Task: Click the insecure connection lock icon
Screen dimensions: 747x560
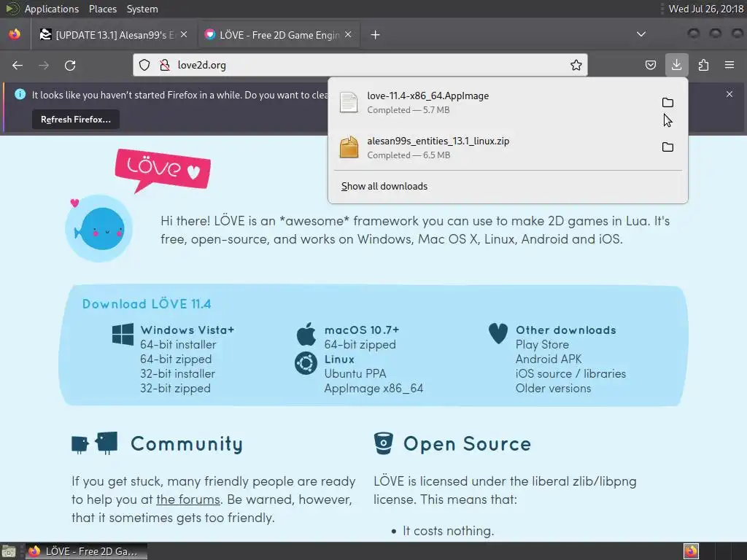Action: (164, 65)
